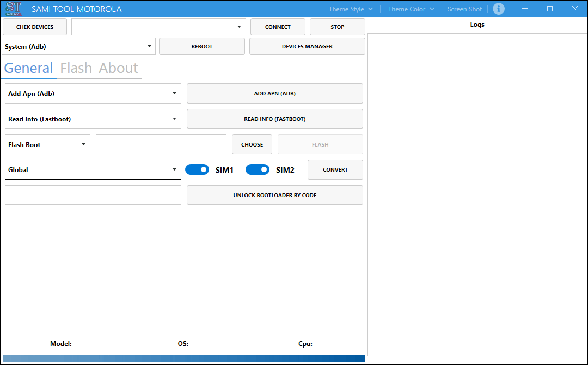Click the CHEK DEVICES button
This screenshot has width=588, height=365.
click(x=34, y=26)
